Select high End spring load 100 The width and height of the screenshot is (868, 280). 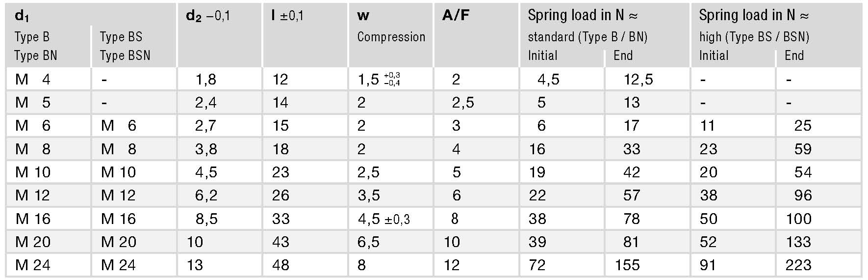[798, 219]
